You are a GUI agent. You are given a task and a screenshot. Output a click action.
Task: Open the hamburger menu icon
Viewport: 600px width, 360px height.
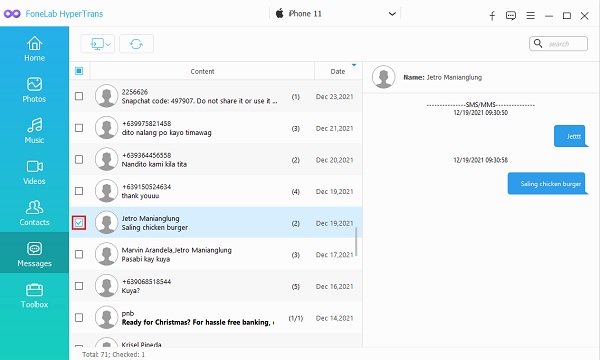click(530, 16)
